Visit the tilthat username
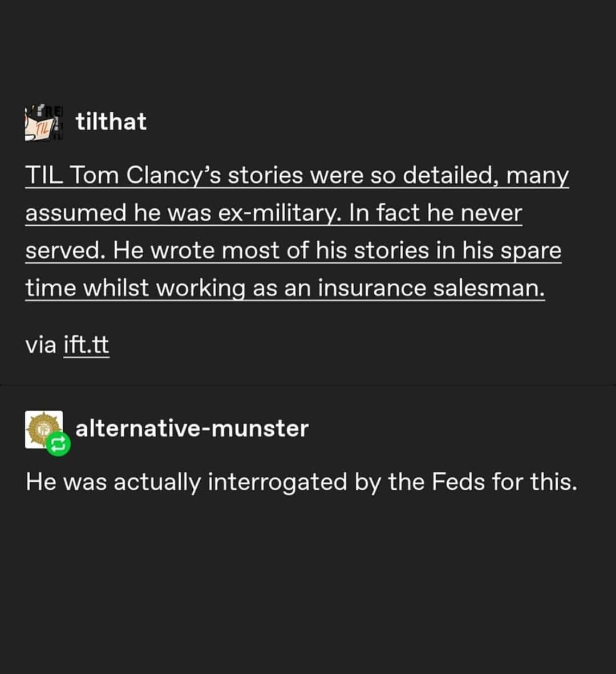Viewport: 616px width, 674px height. pos(111,121)
